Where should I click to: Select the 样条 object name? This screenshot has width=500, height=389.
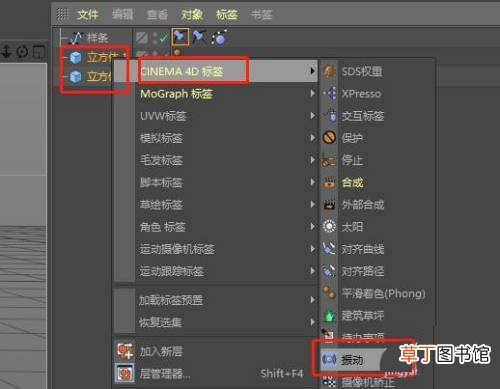[98, 38]
